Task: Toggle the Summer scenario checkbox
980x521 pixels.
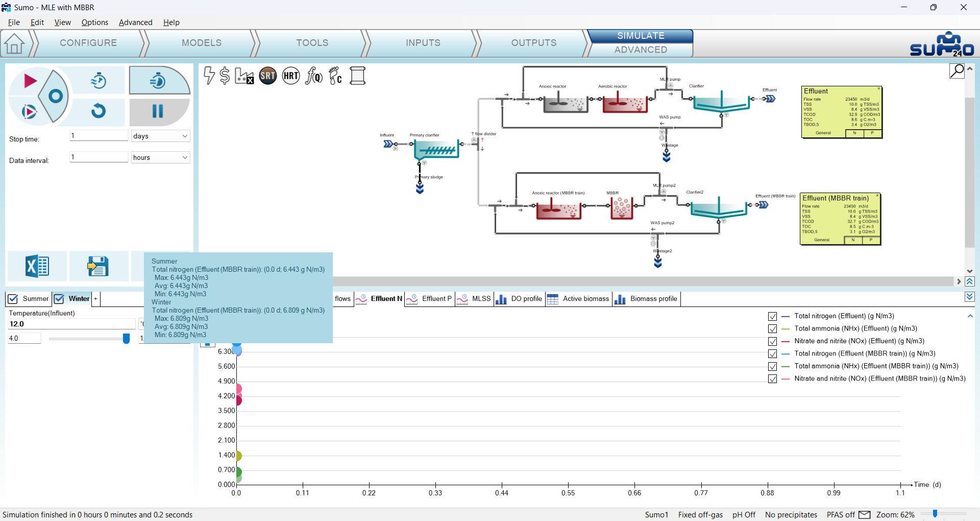Action: coord(13,299)
